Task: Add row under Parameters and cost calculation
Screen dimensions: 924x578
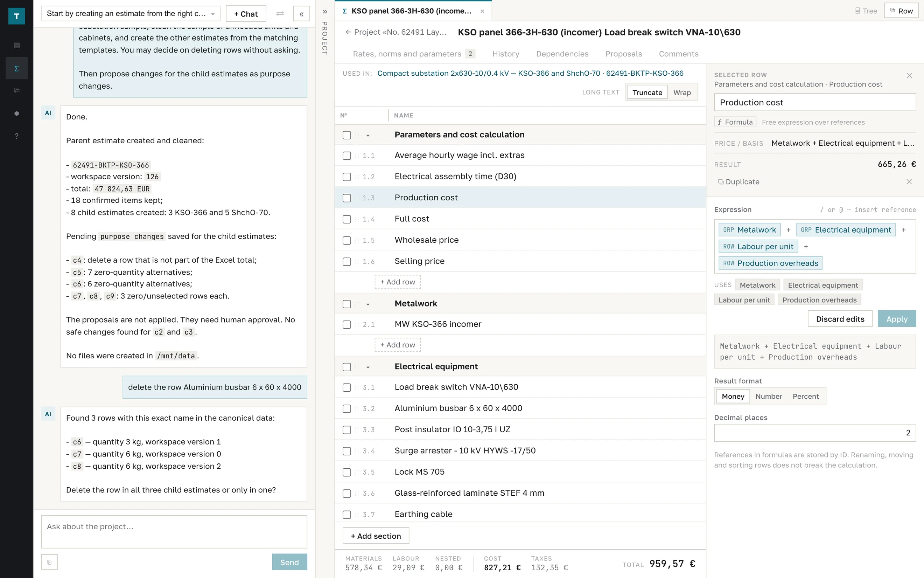Action: tap(398, 282)
